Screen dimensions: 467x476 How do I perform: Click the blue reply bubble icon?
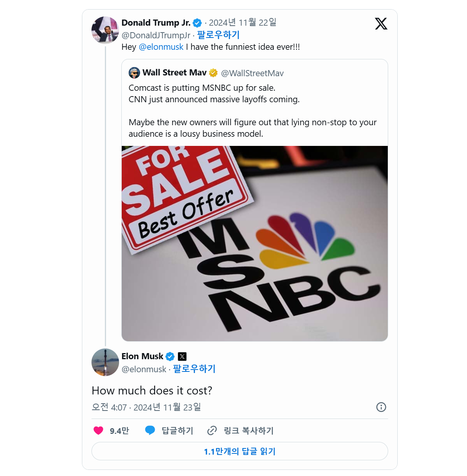[150, 430]
